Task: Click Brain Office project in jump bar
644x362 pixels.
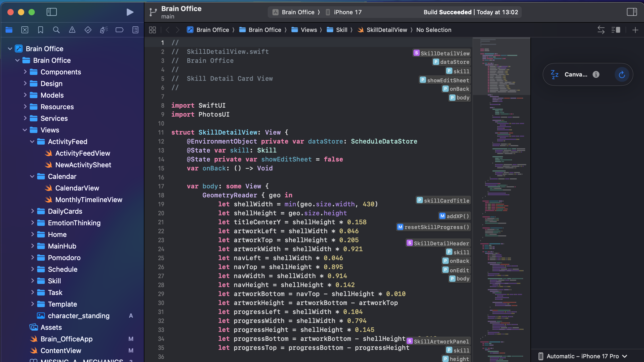Action: (208, 30)
